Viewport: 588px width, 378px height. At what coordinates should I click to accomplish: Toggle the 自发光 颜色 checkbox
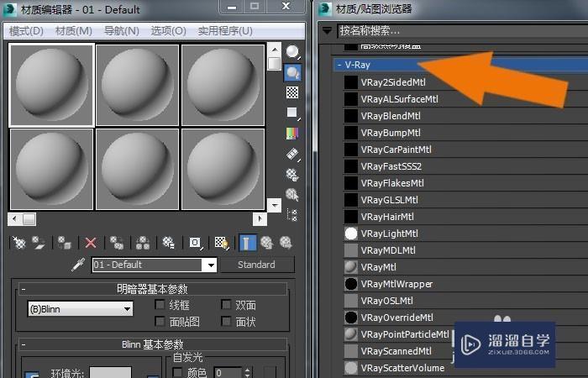click(177, 372)
